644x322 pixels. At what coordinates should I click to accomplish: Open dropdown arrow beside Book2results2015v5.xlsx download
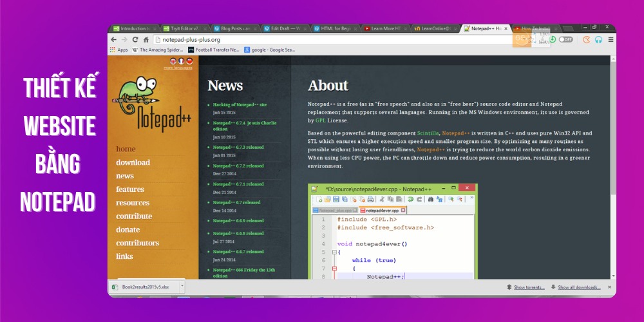coord(182,287)
